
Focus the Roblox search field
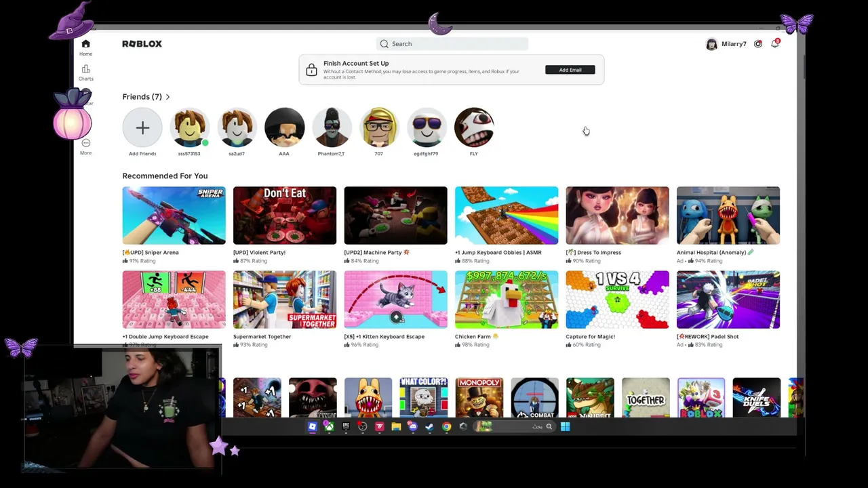click(x=452, y=44)
